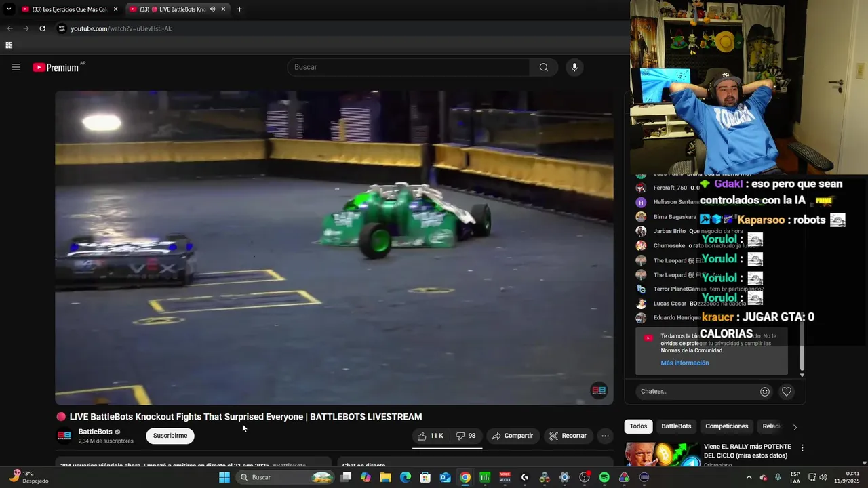Open a new browser tab
Image resolution: width=868 pixels, height=488 pixels.
coord(239,9)
